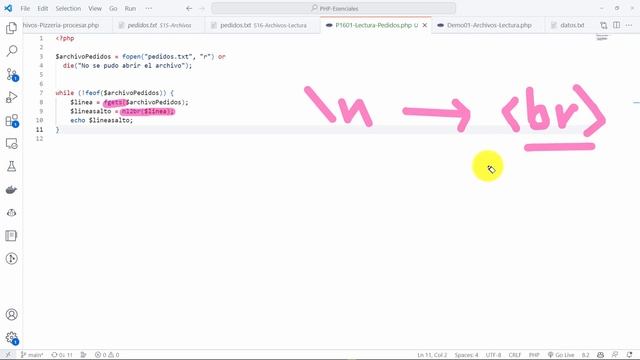Click the Go Live server button
This screenshot has height=360, width=640.
pyautogui.click(x=560, y=355)
